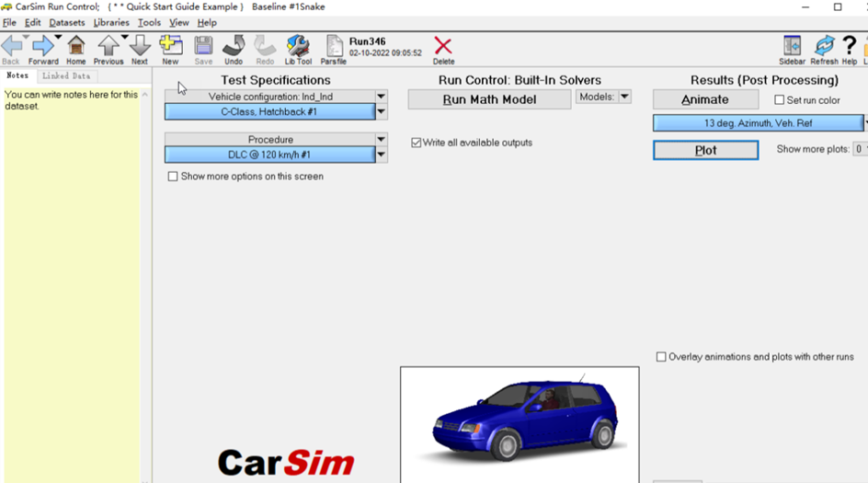The height and width of the screenshot is (483, 868).
Task: Create a New dataset with New icon
Action: (x=170, y=46)
